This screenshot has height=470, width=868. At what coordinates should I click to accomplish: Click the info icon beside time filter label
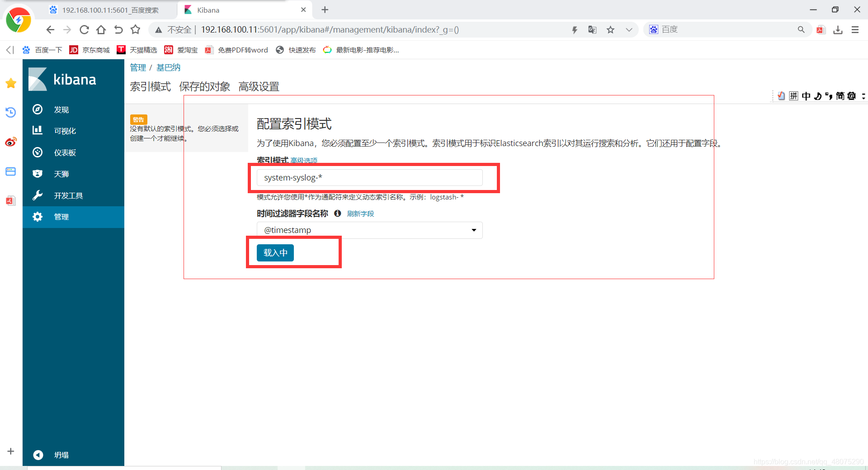click(x=337, y=214)
